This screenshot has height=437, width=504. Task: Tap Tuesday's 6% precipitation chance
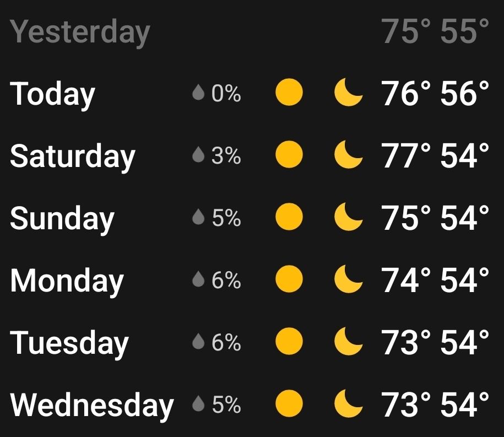click(x=226, y=342)
